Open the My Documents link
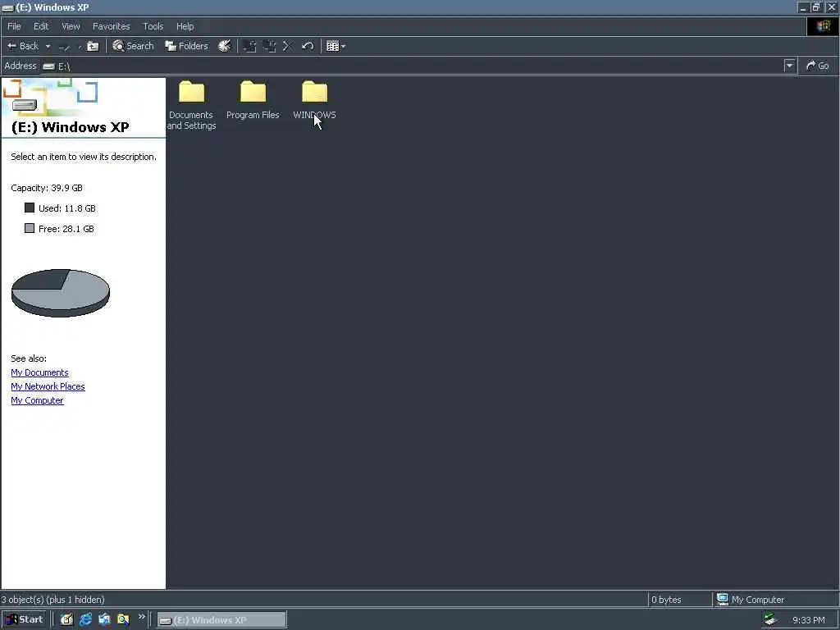 (39, 372)
